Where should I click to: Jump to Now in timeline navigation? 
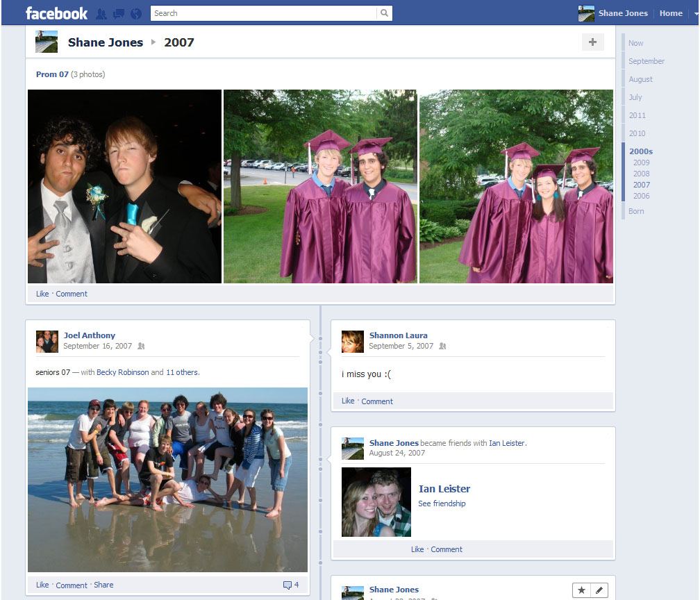[x=635, y=43]
